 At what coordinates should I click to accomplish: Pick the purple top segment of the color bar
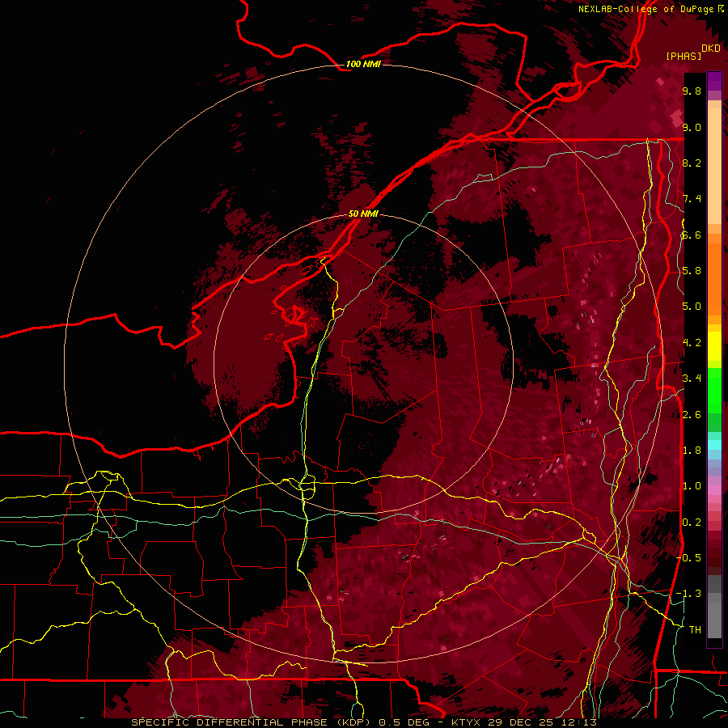pyautogui.click(x=714, y=81)
